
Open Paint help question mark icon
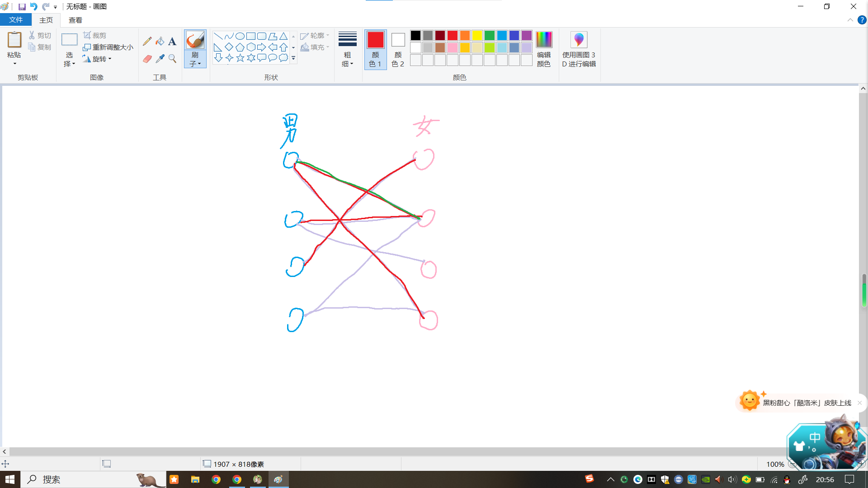(862, 20)
